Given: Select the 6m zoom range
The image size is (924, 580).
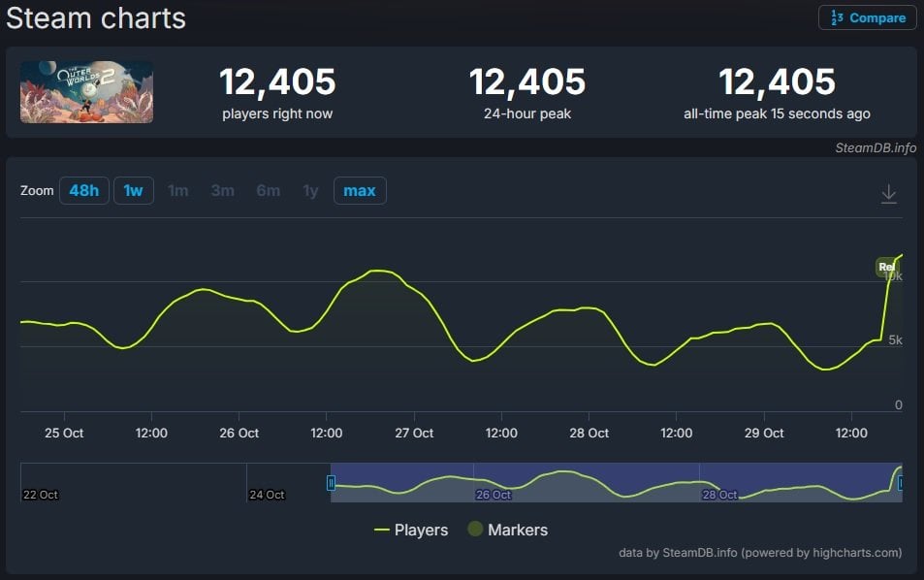Looking at the screenshot, I should coord(268,191).
